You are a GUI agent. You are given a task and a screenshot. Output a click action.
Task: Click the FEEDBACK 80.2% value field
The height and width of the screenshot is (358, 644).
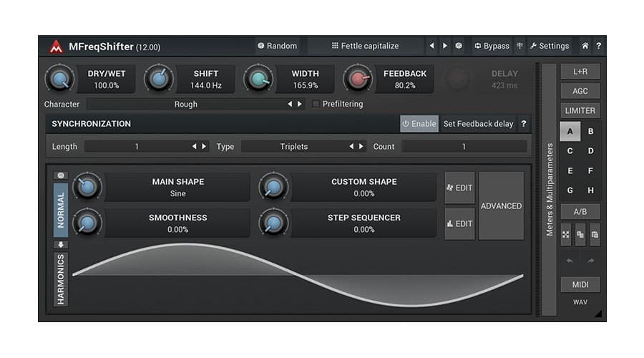pos(405,79)
